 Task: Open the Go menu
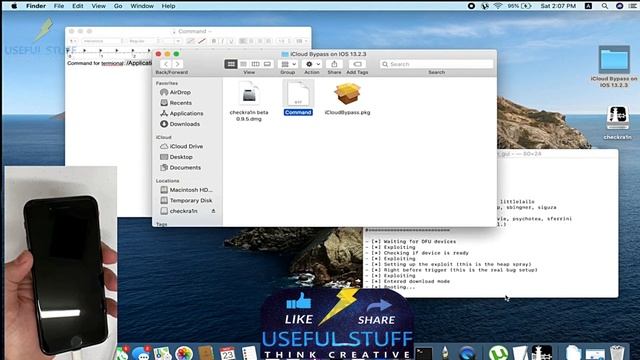tap(118, 6)
